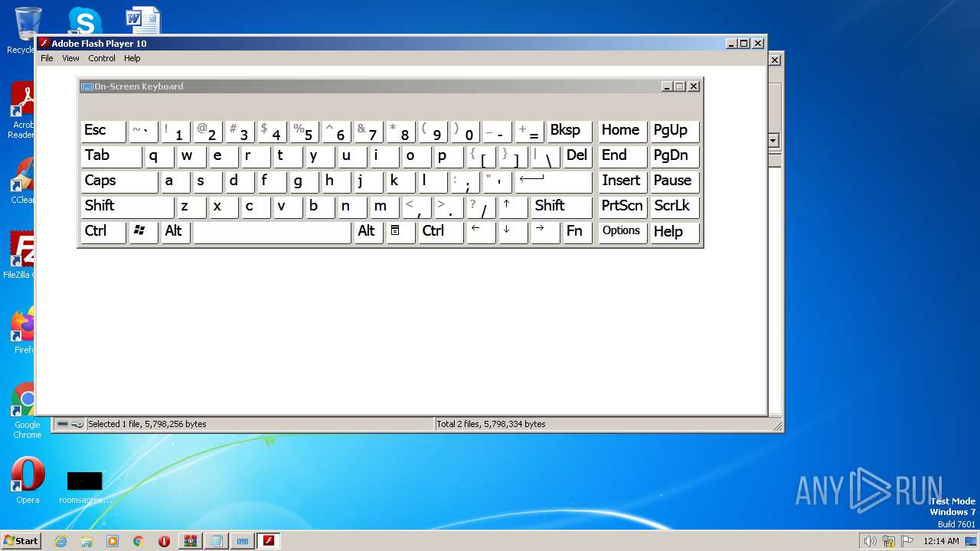Viewport: 980px width, 551px height.
Task: Open the Start menu
Action: 21,541
